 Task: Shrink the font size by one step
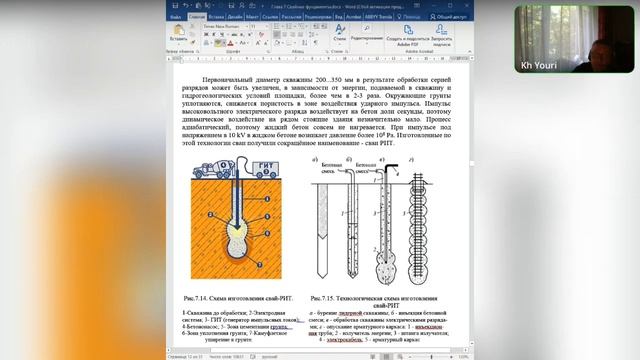266,42
